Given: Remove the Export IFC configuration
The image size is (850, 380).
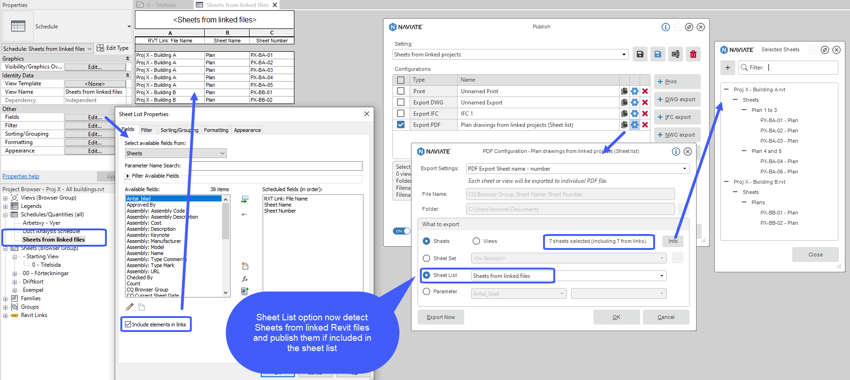Looking at the screenshot, I should (x=645, y=113).
